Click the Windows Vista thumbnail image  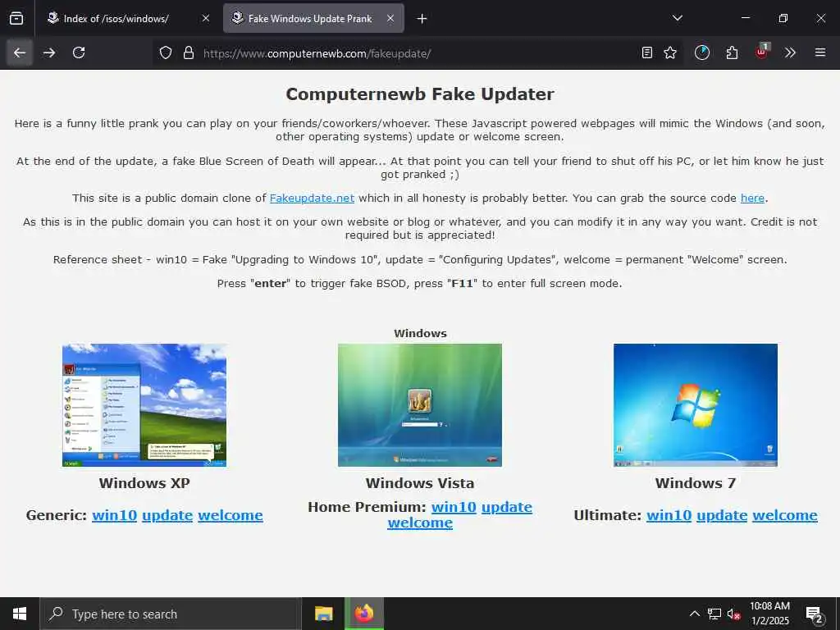[x=420, y=405]
